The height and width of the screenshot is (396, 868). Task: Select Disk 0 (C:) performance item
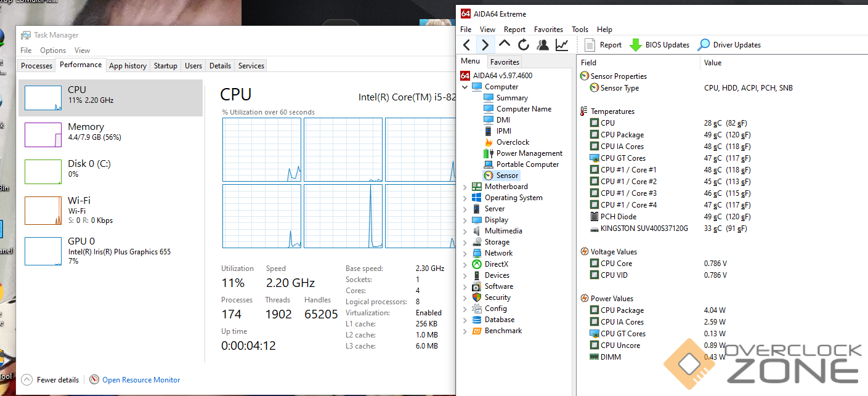(110, 172)
